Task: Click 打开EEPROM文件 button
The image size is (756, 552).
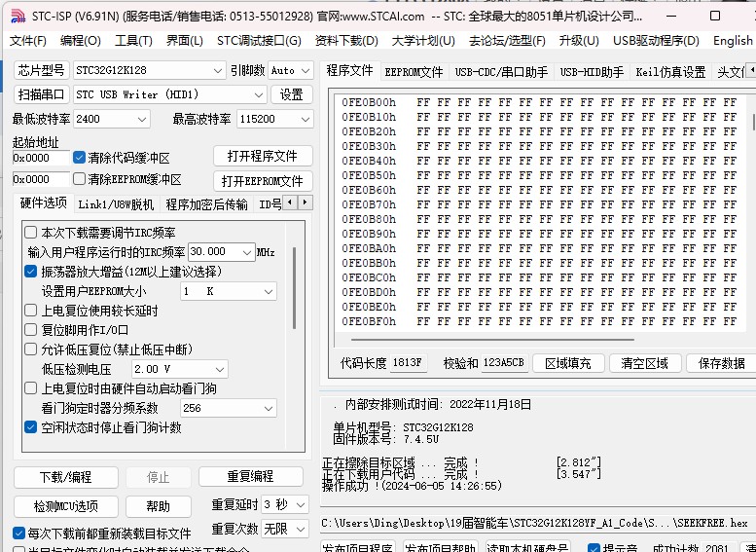Action: (x=263, y=181)
